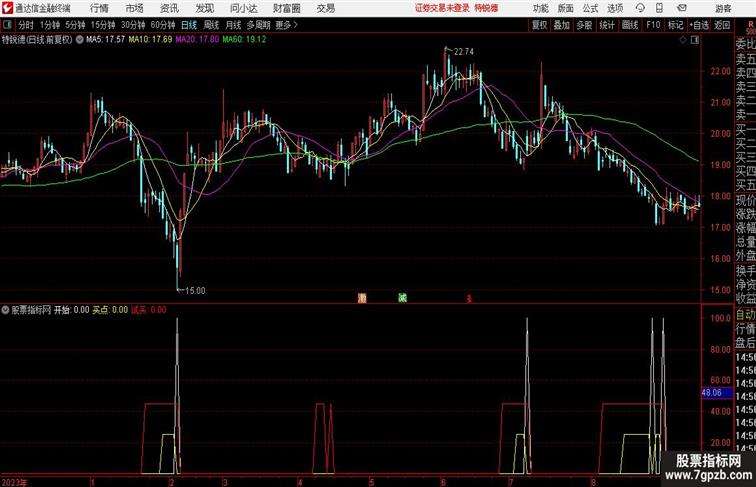The width and height of the screenshot is (756, 487).
Task: Click the green 减 event marker
Action: coord(403,298)
